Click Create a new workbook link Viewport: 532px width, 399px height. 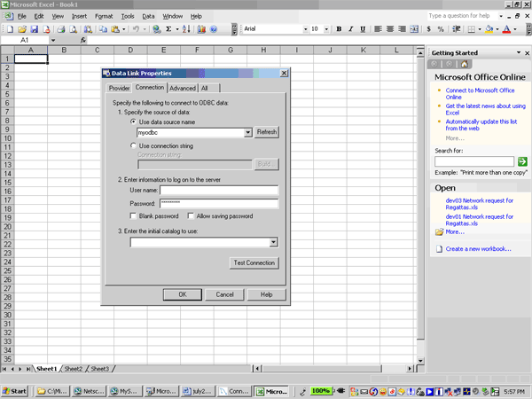[x=478, y=248]
